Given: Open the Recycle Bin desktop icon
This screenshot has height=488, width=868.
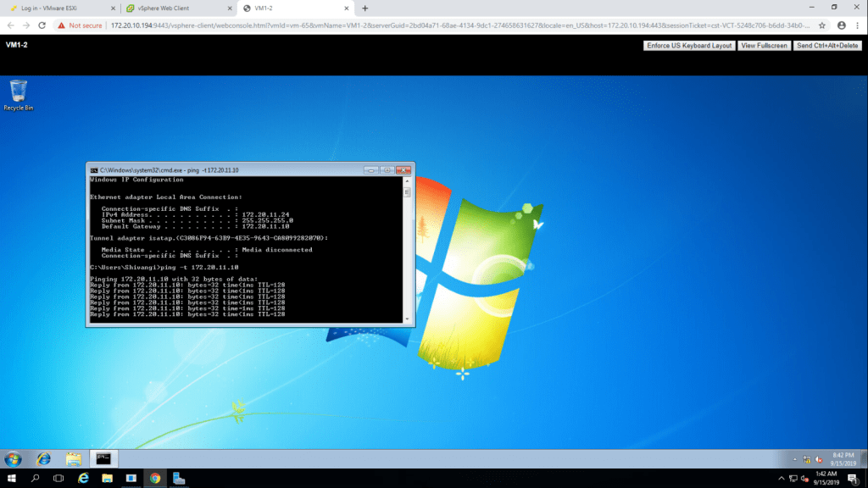Looking at the screenshot, I should [x=18, y=93].
